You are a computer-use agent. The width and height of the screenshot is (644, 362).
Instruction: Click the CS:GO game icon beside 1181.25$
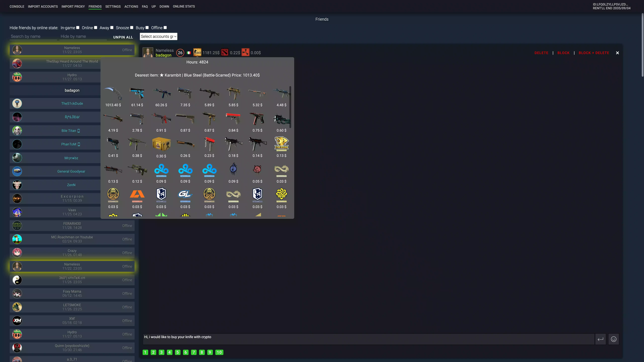[197, 52]
